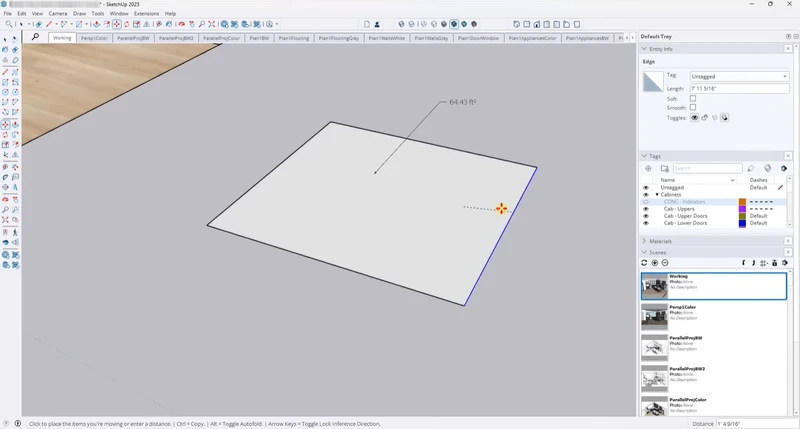Click the orange CONC - Indicators color swatch
Screen dimensions: 800x429
741,202
